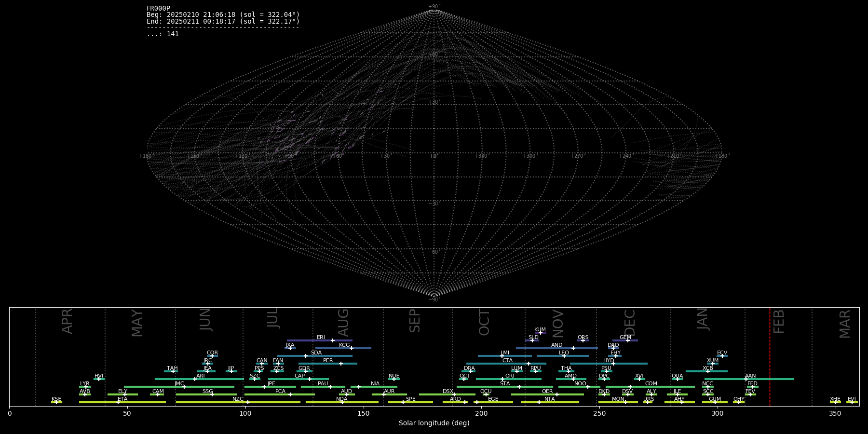868x434 pixels.
Task: Click the SEP month label
Action: [415, 321]
